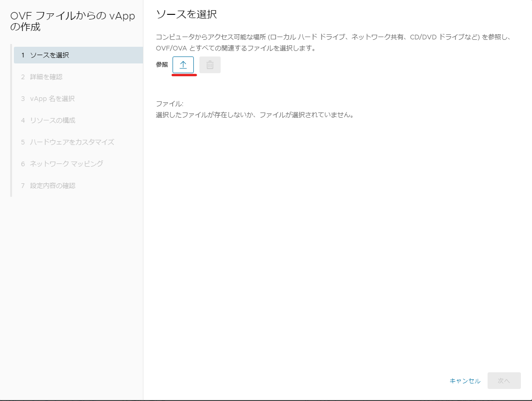This screenshot has width=532, height=401.
Task: Click the ファイル: label
Action: [169, 104]
